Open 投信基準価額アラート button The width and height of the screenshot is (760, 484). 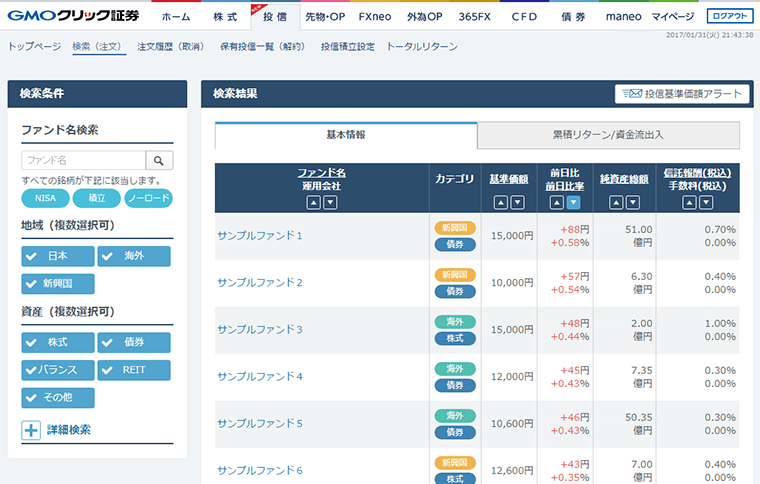click(x=682, y=94)
